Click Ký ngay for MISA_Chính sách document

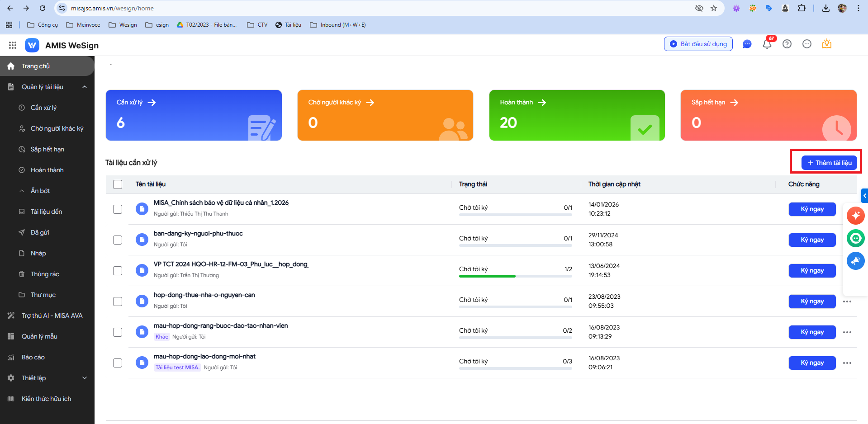812,209
